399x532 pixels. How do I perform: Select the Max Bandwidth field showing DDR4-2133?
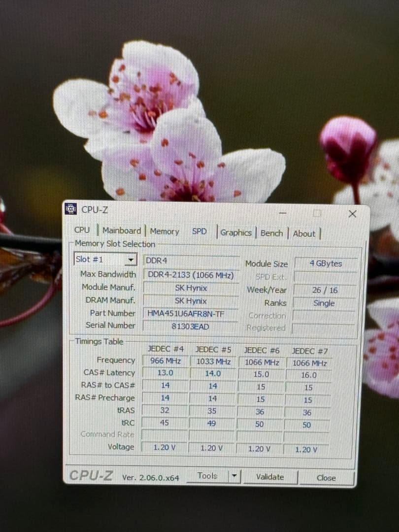191,274
